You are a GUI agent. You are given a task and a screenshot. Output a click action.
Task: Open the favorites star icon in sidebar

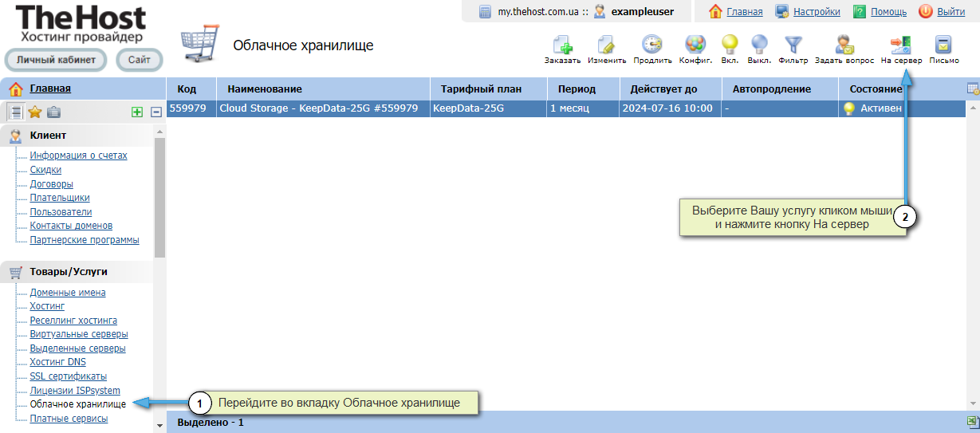pyautogui.click(x=35, y=112)
